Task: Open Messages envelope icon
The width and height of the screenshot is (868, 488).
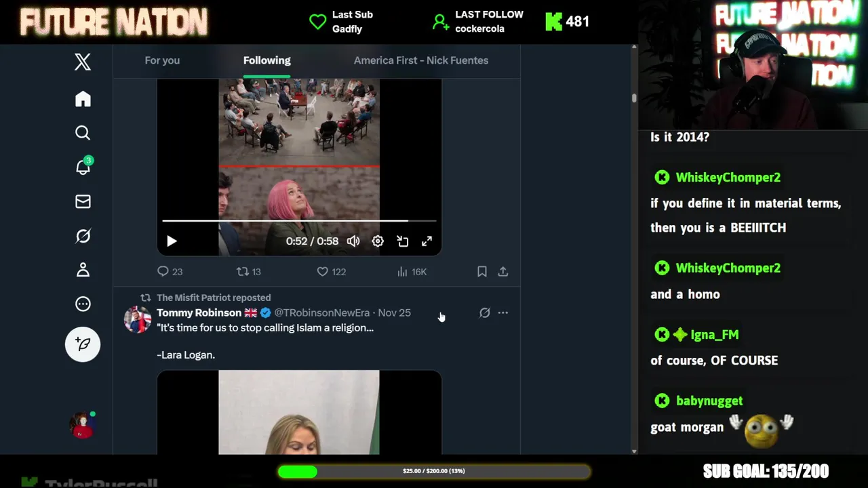Action: (x=83, y=201)
